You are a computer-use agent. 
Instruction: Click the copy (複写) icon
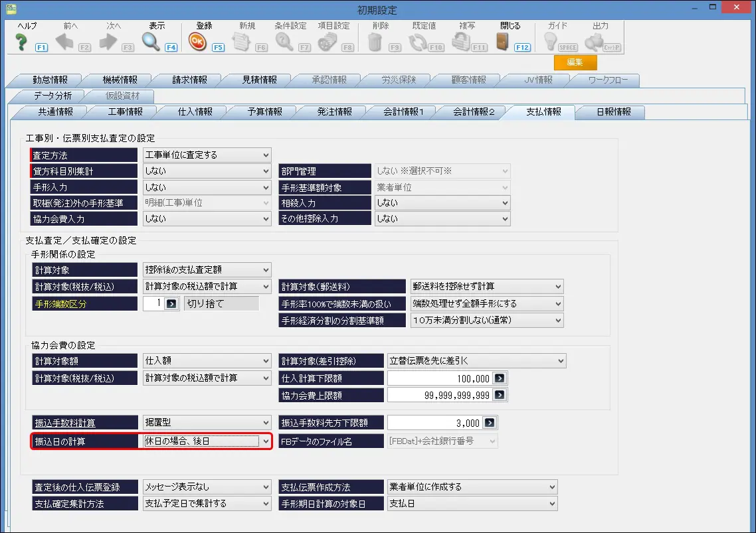(461, 42)
